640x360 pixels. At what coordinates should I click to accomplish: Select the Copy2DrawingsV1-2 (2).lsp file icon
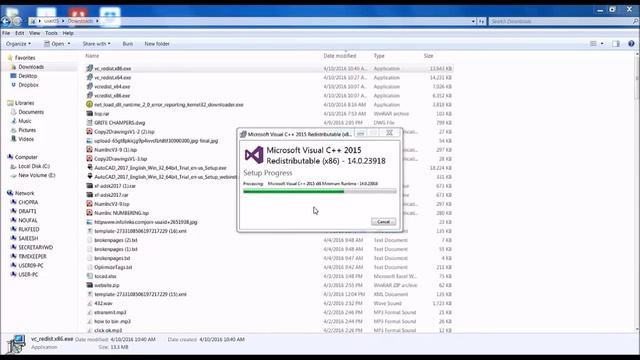pos(89,132)
